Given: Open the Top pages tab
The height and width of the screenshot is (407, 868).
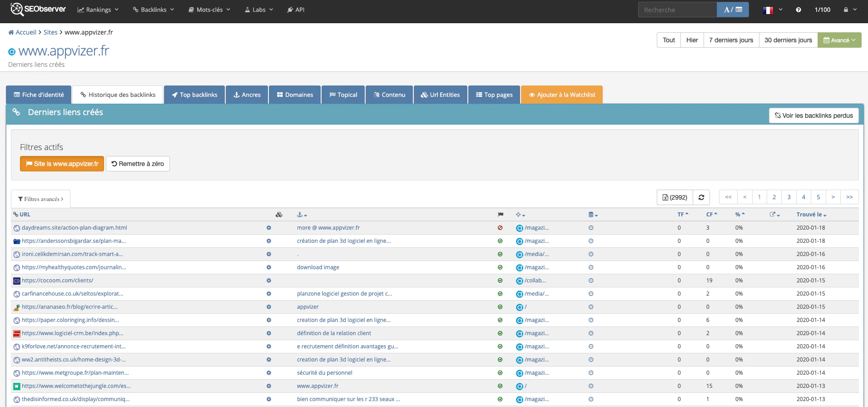Looking at the screenshot, I should pyautogui.click(x=494, y=95).
